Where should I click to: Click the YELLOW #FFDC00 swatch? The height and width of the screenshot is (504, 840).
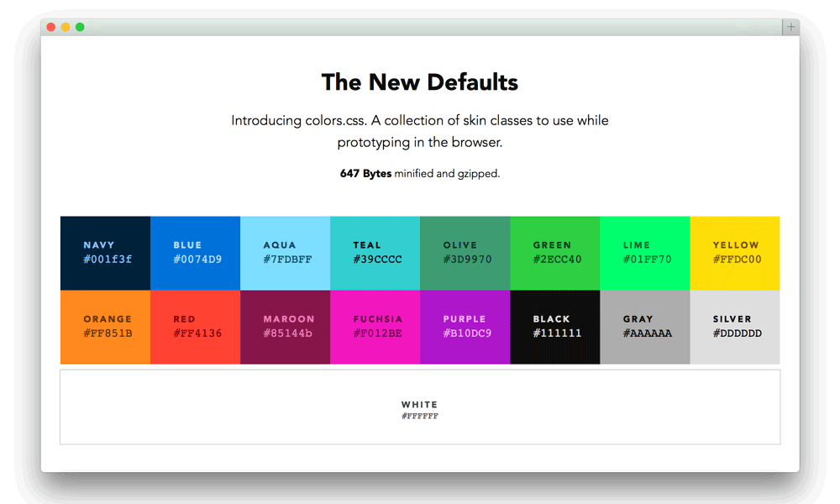tap(734, 252)
